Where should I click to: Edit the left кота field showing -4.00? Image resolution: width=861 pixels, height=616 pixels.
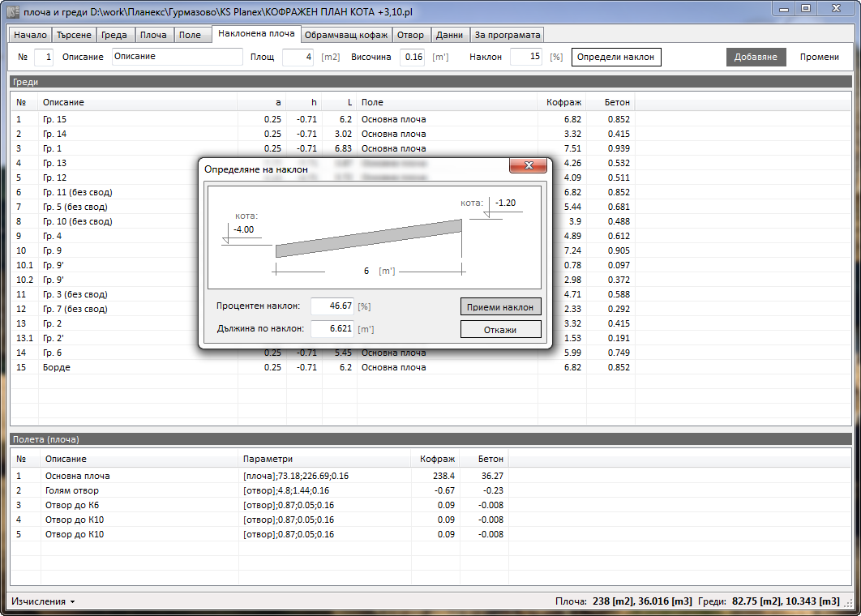247,230
